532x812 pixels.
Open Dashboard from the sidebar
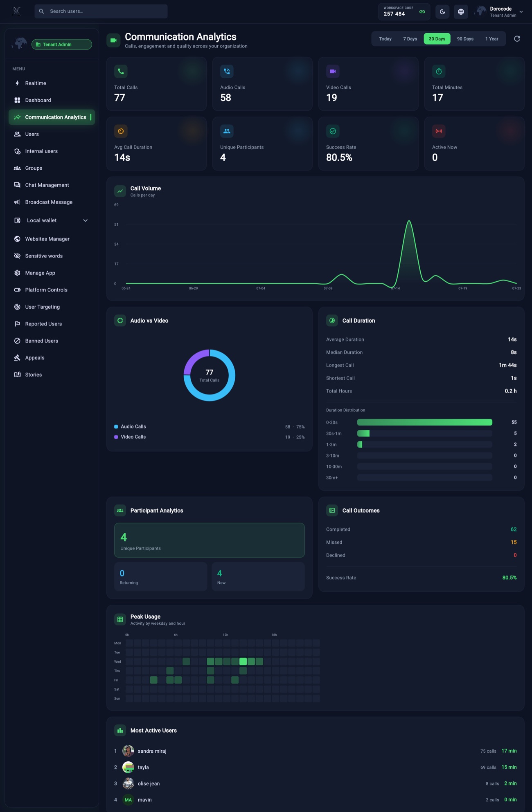(x=52, y=100)
